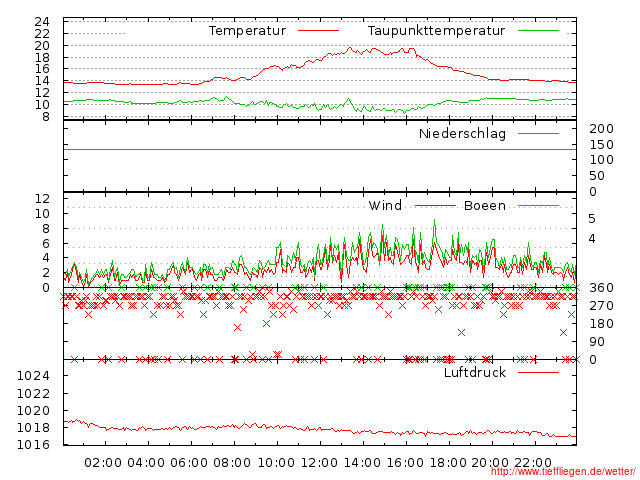Click the 12:00 time axis label
640x480 pixels.
pyautogui.click(x=319, y=463)
